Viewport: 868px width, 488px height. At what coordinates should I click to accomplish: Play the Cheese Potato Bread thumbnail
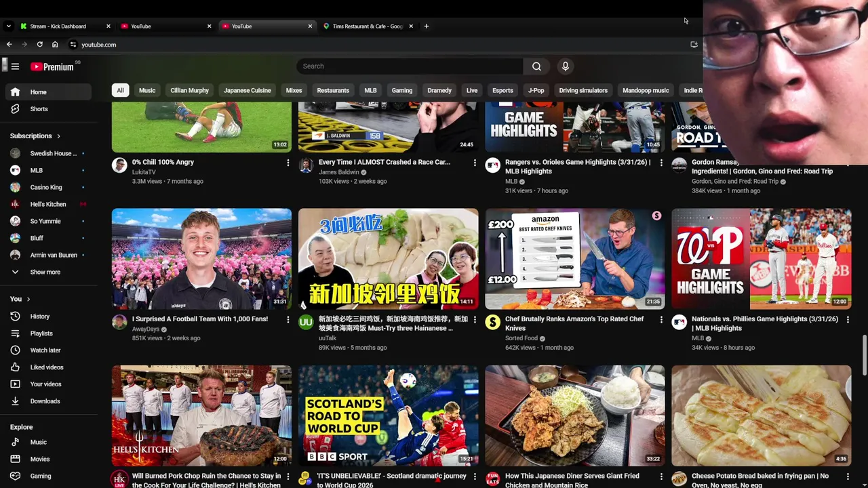click(x=762, y=415)
